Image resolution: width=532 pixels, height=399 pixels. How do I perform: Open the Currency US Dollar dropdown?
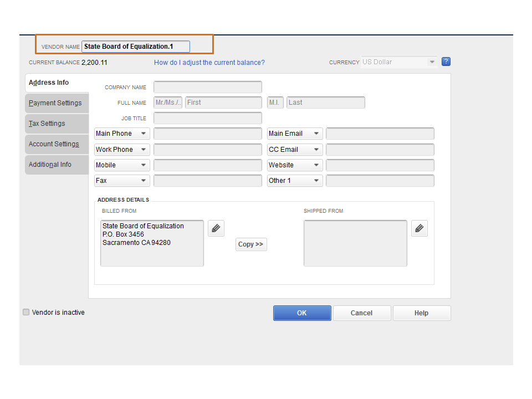coord(399,62)
